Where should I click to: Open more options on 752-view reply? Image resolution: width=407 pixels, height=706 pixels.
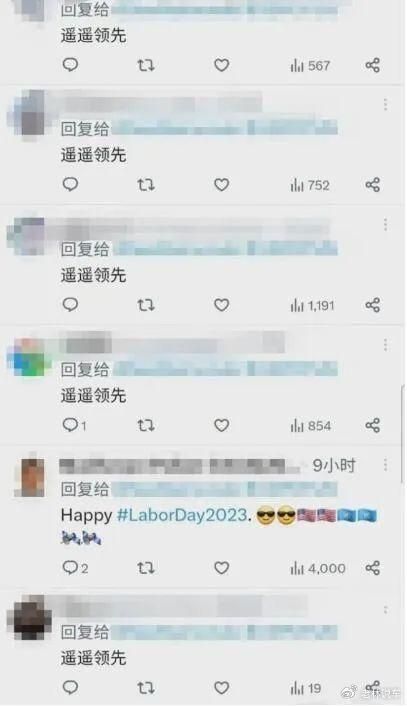tap(385, 104)
